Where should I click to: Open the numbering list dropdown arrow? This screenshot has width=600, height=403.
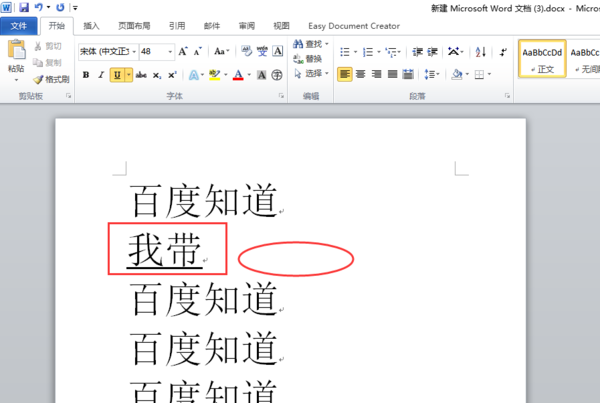379,52
